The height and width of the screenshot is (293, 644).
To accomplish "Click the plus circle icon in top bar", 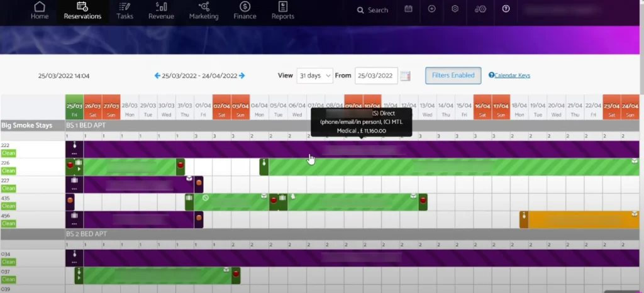I will 431,9.
